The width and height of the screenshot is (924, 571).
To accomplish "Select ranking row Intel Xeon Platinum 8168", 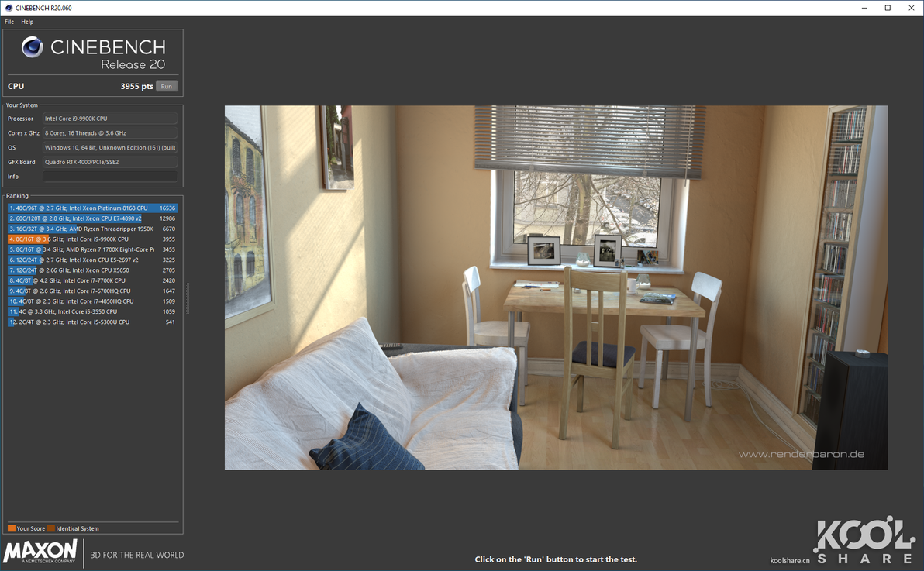I will click(92, 208).
